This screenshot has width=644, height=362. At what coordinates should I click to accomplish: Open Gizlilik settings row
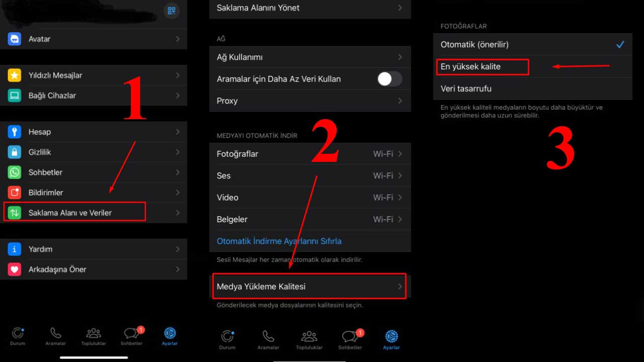click(94, 152)
